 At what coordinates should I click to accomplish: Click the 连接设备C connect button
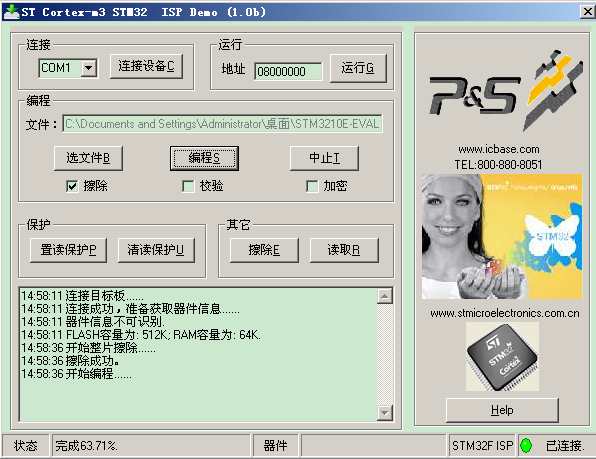[146, 66]
